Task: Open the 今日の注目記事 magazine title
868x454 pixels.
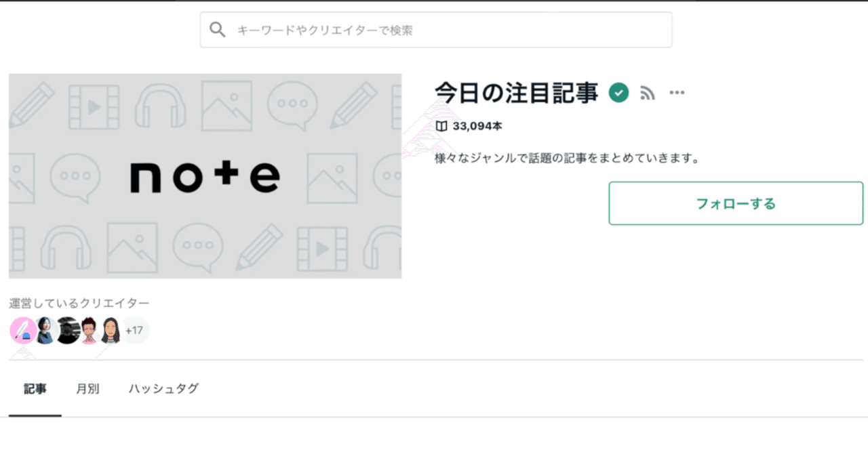Action: (x=517, y=92)
